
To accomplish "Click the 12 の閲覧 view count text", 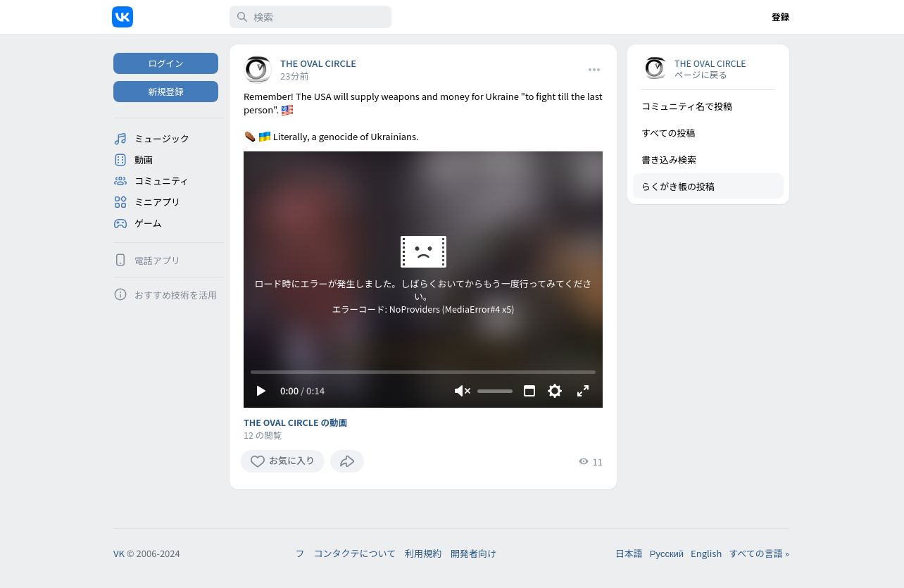I will [x=263, y=435].
